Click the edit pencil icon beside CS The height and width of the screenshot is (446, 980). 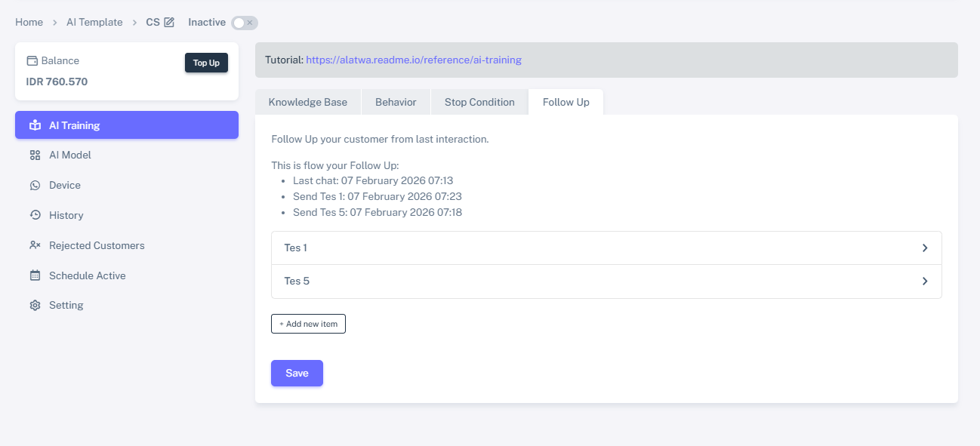pyautogui.click(x=169, y=23)
